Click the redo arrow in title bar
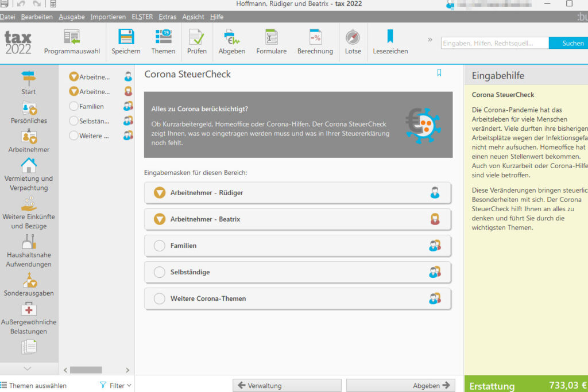588x392 pixels. pyautogui.click(x=37, y=4)
